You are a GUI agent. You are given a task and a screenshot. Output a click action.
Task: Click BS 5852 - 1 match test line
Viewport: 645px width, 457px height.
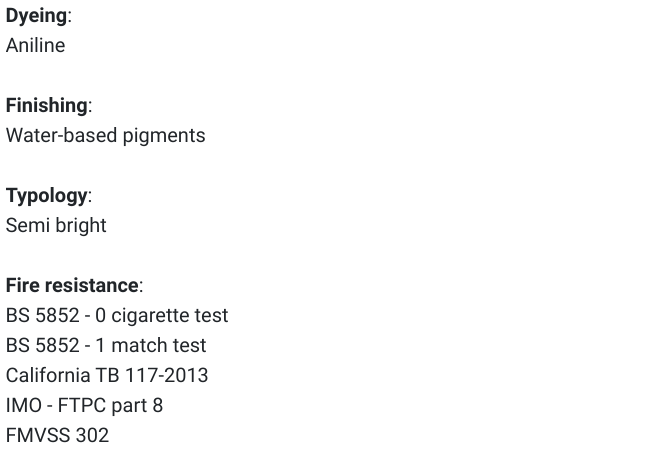coord(106,346)
